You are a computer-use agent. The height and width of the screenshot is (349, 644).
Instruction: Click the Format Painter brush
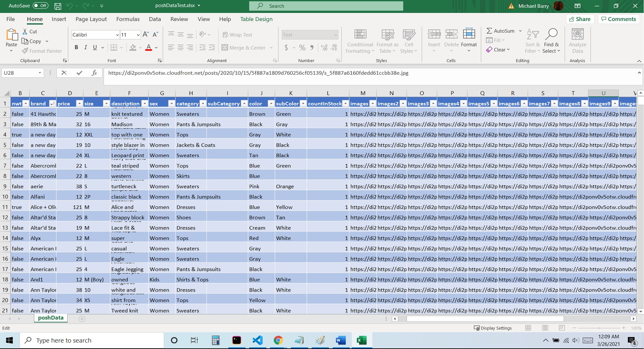click(25, 51)
